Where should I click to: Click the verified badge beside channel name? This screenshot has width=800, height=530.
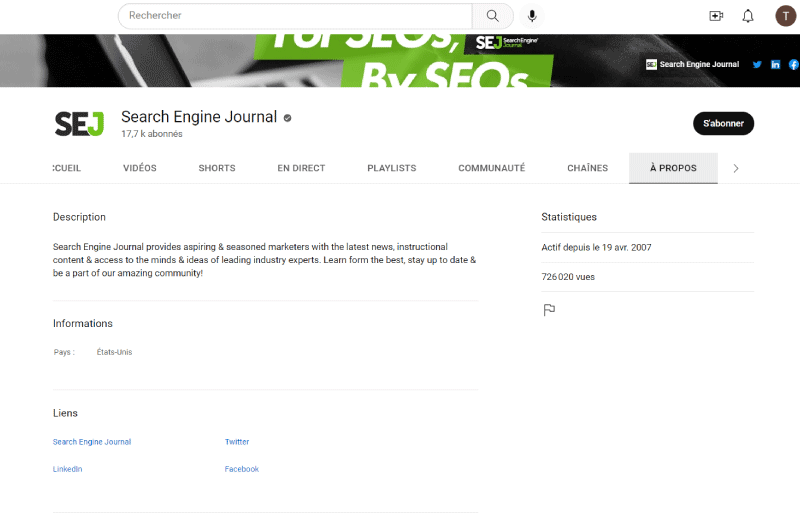pyautogui.click(x=287, y=118)
